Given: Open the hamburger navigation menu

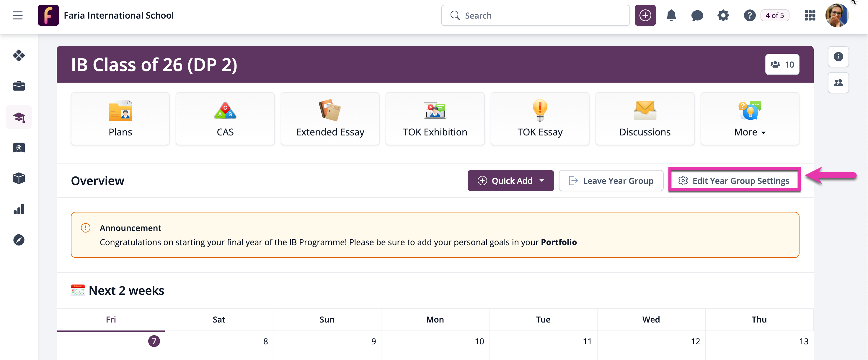Looking at the screenshot, I should [x=17, y=15].
